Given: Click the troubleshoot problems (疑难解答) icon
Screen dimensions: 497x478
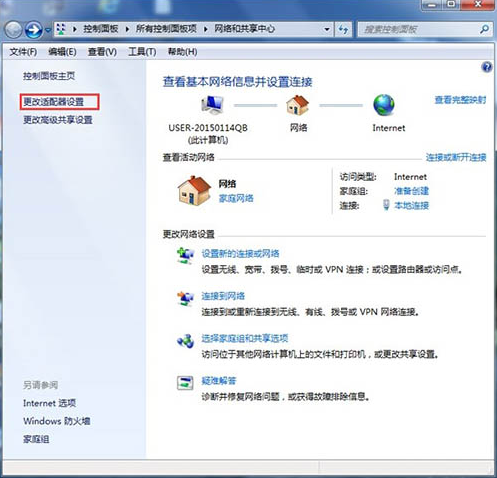Looking at the screenshot, I should coord(185,383).
